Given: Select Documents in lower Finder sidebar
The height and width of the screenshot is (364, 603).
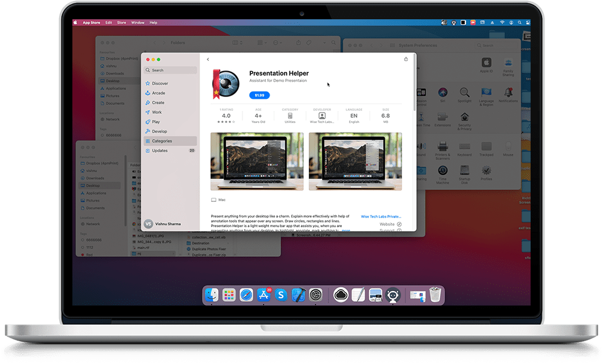Looking at the screenshot, I should 95,208.
